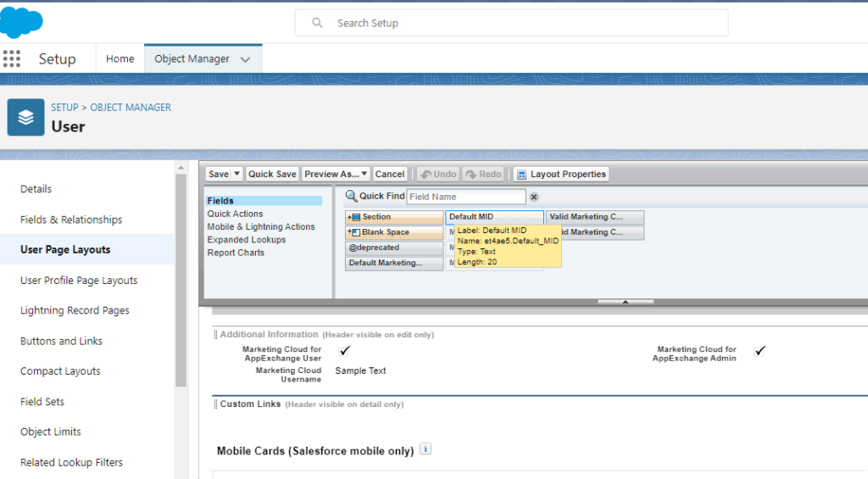The width and height of the screenshot is (868, 479).
Task: Click the Custom Links section grip handle
Action: point(215,404)
